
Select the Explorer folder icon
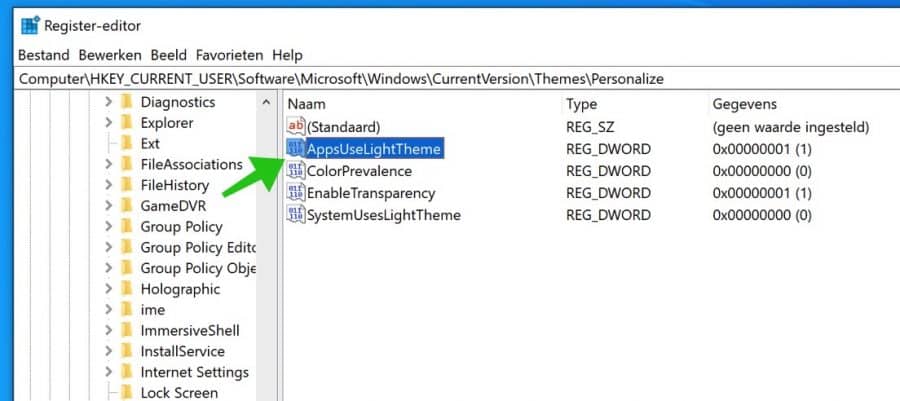click(x=127, y=123)
